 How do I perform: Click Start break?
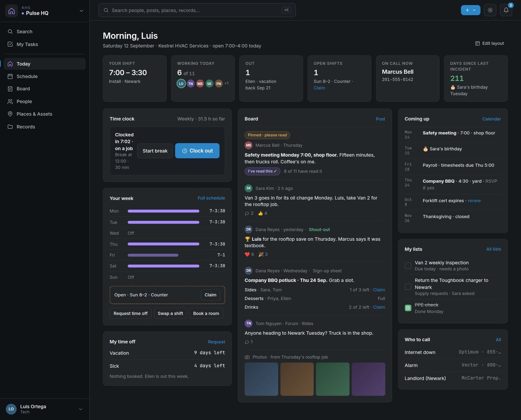(x=155, y=151)
